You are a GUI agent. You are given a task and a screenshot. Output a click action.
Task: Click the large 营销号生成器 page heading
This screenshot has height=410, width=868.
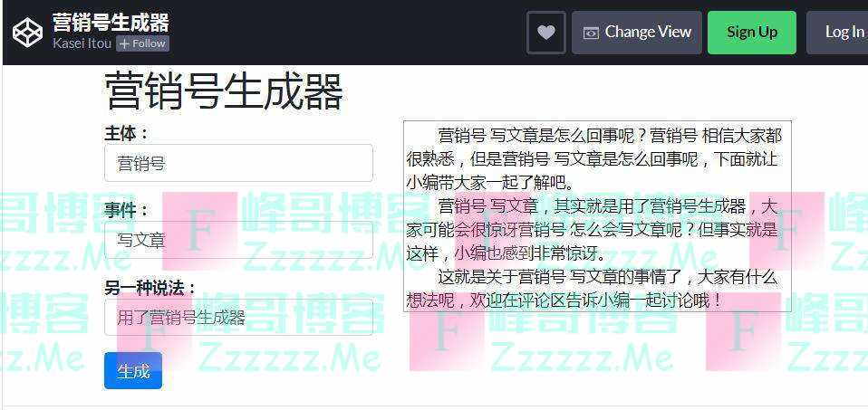224,91
